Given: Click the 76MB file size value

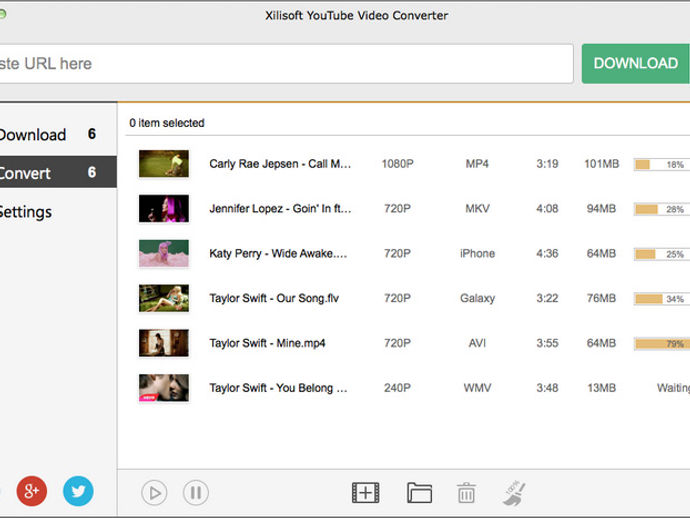Looking at the screenshot, I should (x=601, y=298).
